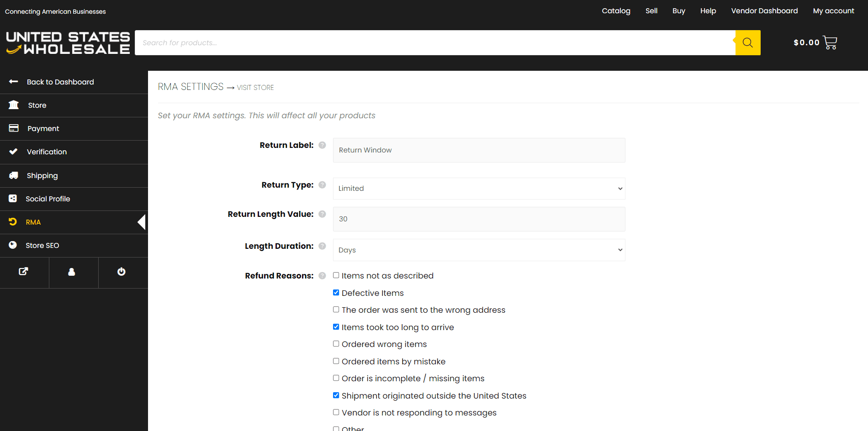The height and width of the screenshot is (431, 868).
Task: Click the Refund Reasons help icon
Action: pos(322,276)
